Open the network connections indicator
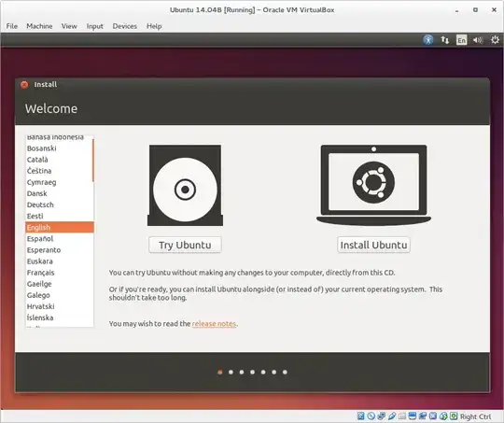The image size is (504, 423). [x=445, y=40]
